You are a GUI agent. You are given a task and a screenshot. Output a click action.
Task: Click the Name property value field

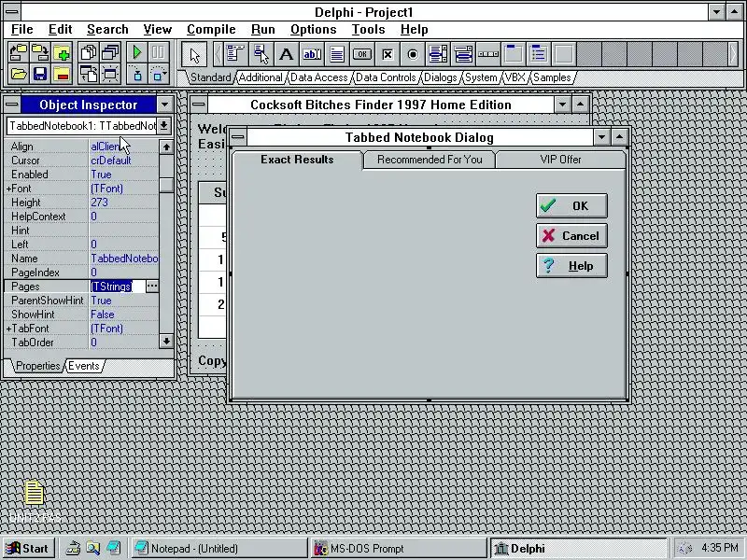coord(124,259)
